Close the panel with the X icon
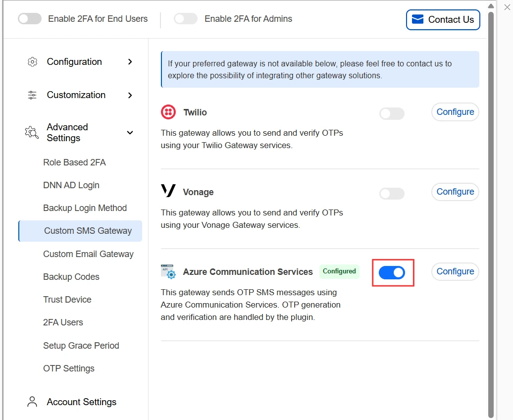This screenshot has height=420, width=513. [507, 7]
